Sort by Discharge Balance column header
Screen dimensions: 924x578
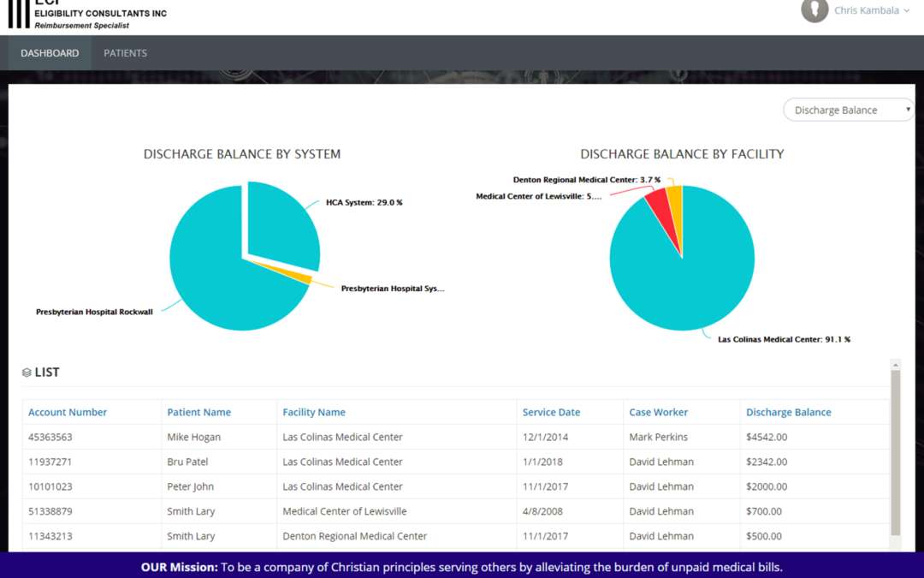(x=789, y=412)
